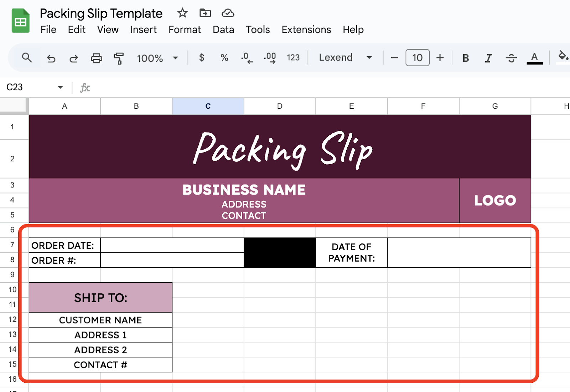Click the undo arrow icon
This screenshot has height=392, width=570.
51,58
